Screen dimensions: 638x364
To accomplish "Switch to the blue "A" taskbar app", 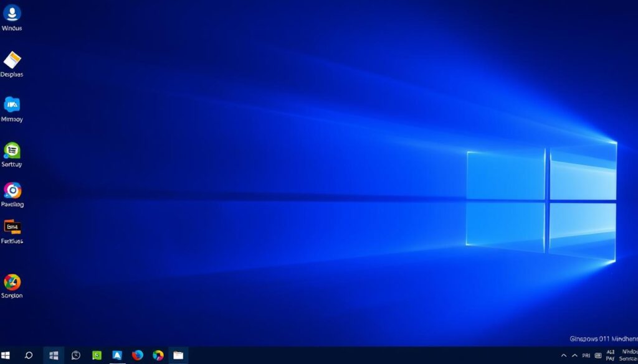I will (117, 355).
